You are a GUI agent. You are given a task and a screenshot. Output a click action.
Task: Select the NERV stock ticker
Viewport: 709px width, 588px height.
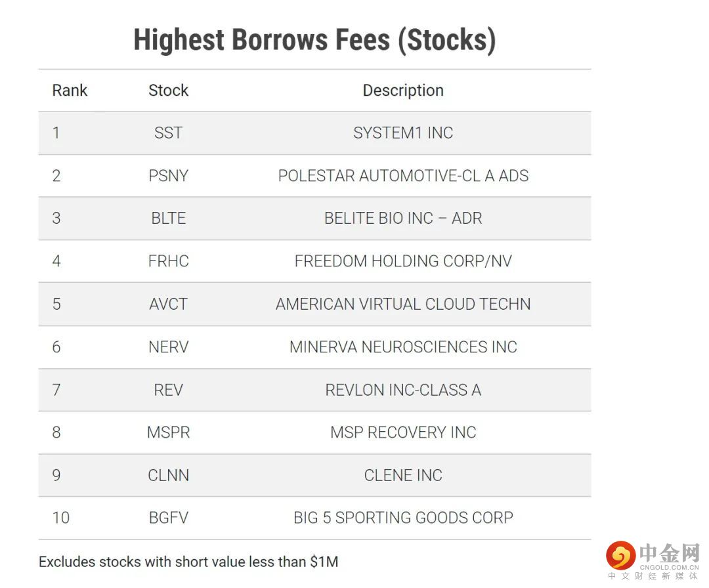pos(168,346)
